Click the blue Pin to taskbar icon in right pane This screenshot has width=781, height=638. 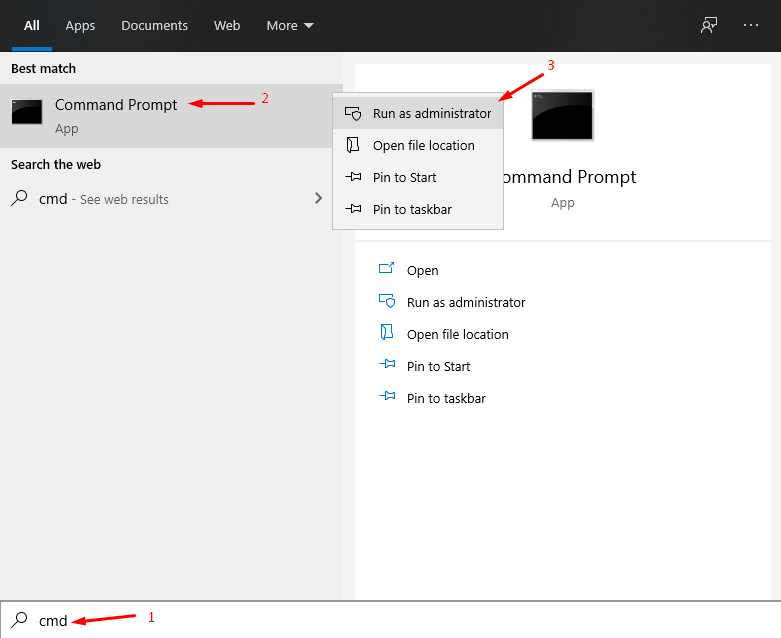tap(387, 396)
